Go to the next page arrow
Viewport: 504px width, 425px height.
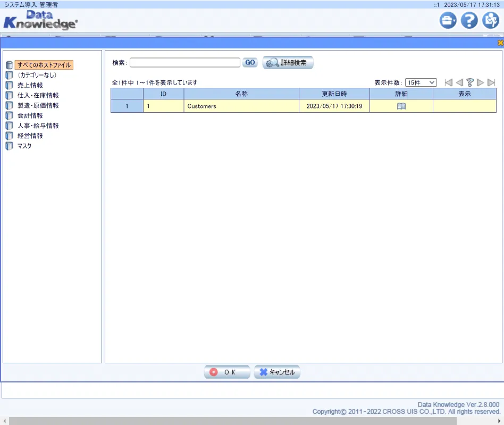pos(481,82)
